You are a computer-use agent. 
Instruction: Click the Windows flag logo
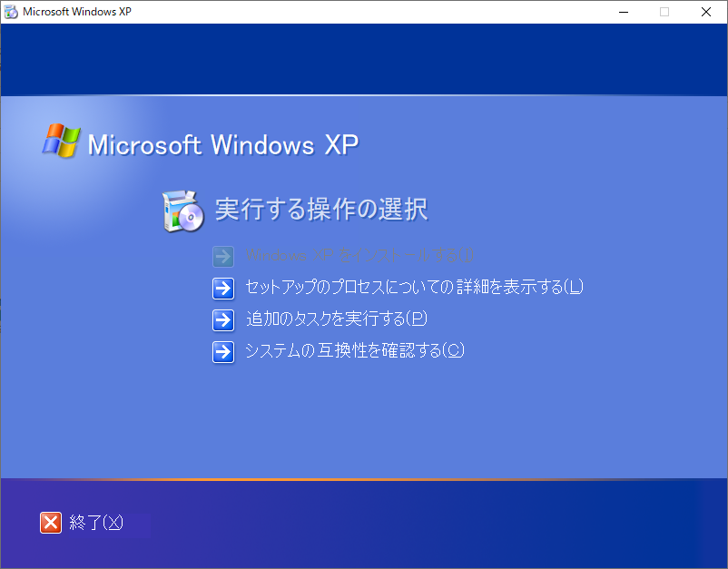click(x=62, y=140)
